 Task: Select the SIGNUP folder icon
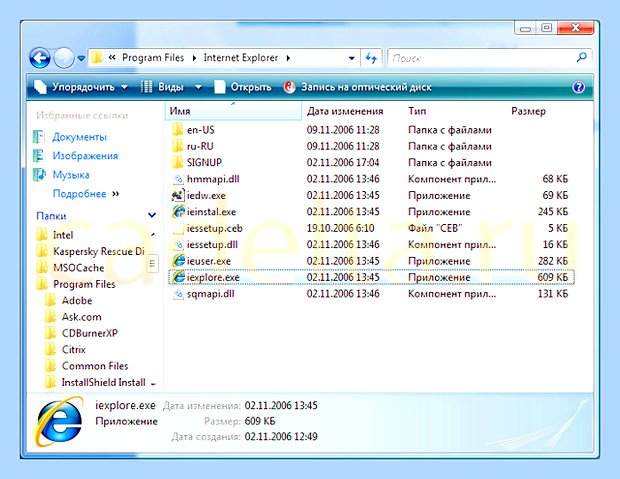tap(178, 162)
